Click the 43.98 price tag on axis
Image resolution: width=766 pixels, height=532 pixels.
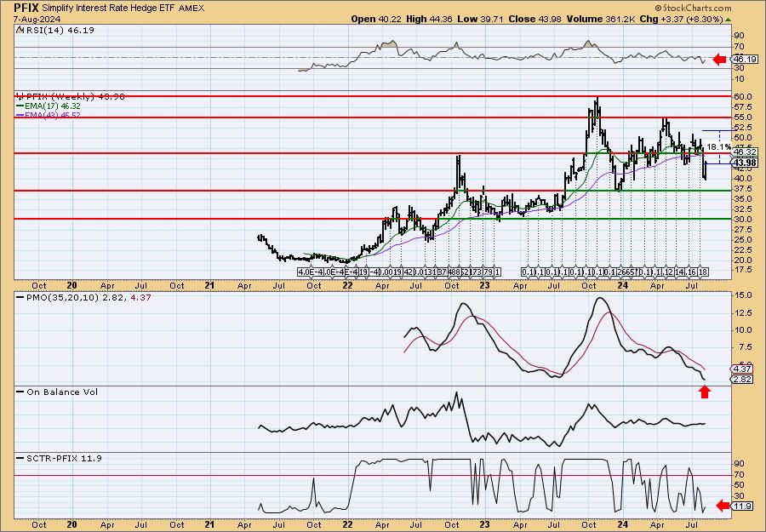[745, 163]
